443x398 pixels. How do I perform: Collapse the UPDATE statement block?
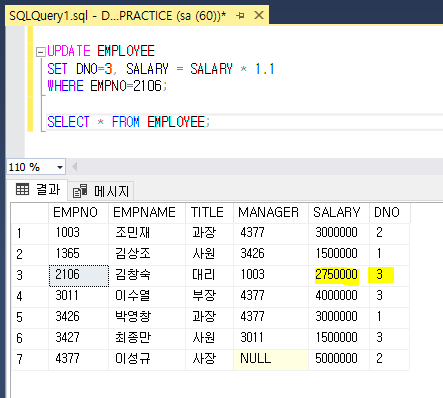click(x=41, y=52)
